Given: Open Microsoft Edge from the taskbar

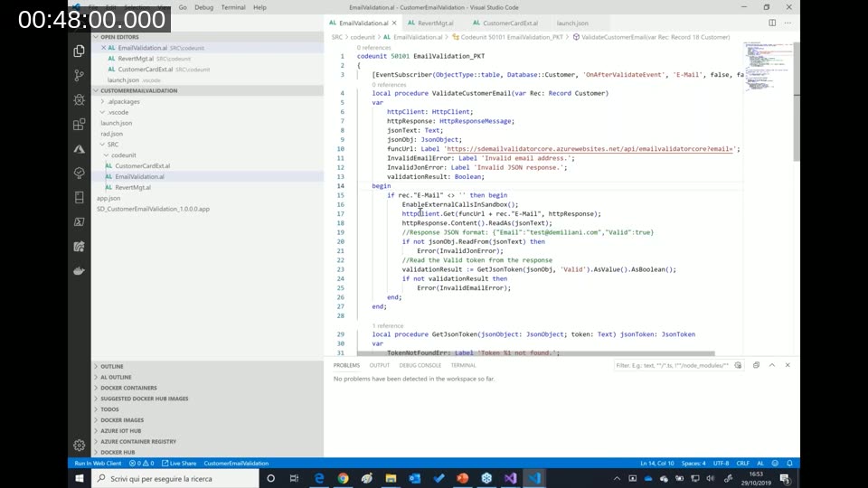Looking at the screenshot, I should click(x=319, y=479).
